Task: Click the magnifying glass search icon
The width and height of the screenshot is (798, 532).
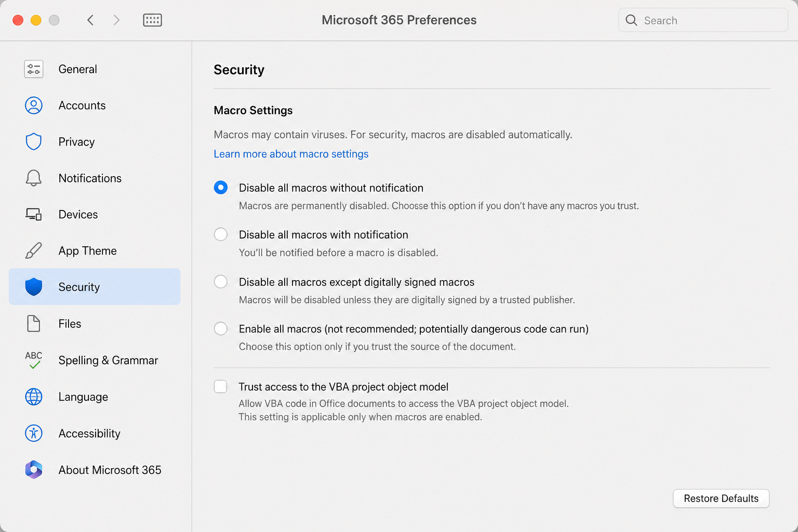Action: coord(631,20)
